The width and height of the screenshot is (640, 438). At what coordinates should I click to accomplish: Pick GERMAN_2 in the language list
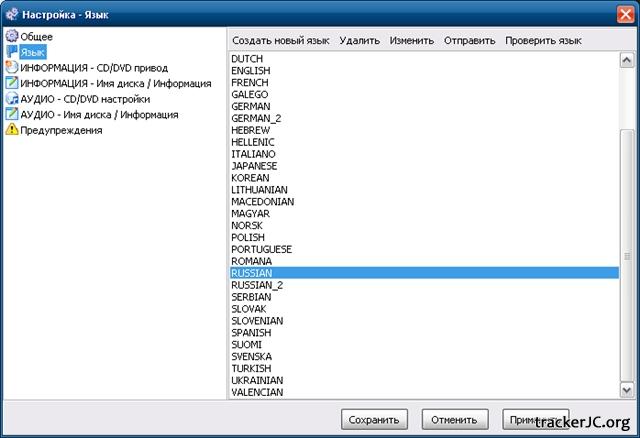pyautogui.click(x=256, y=118)
